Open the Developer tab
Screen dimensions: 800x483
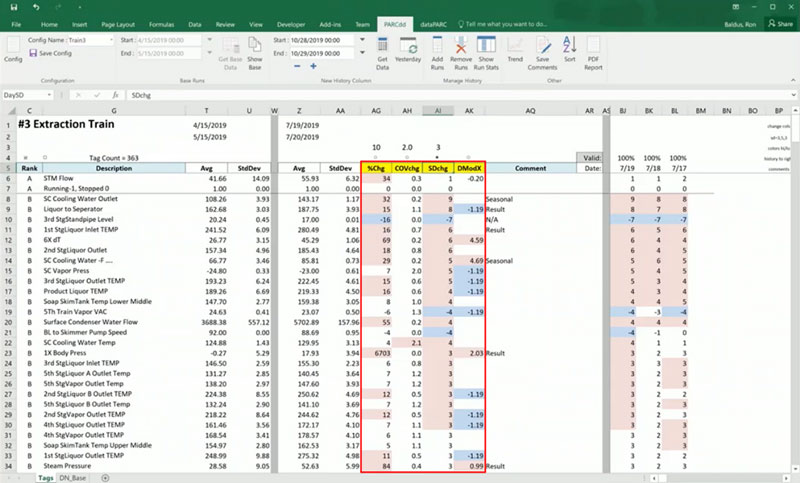pos(291,24)
